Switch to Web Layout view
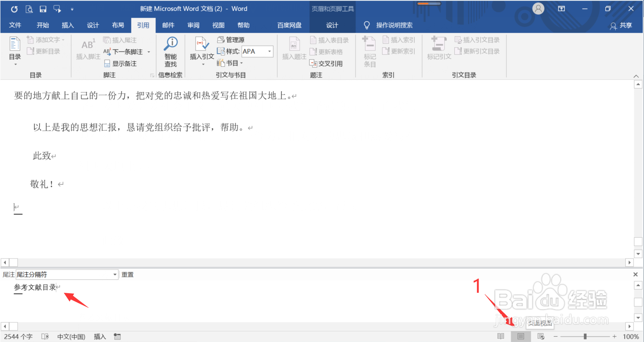This screenshot has width=644, height=342. click(541, 337)
